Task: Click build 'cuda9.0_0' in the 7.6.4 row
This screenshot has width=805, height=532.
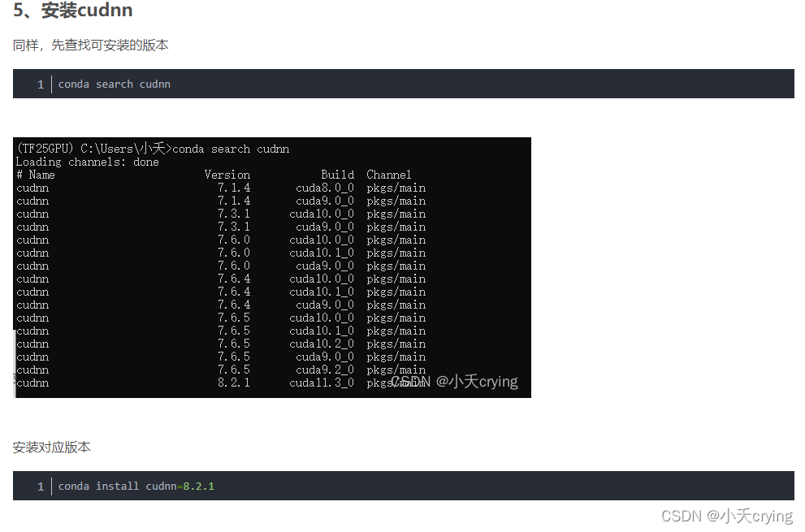Action: 324,305
